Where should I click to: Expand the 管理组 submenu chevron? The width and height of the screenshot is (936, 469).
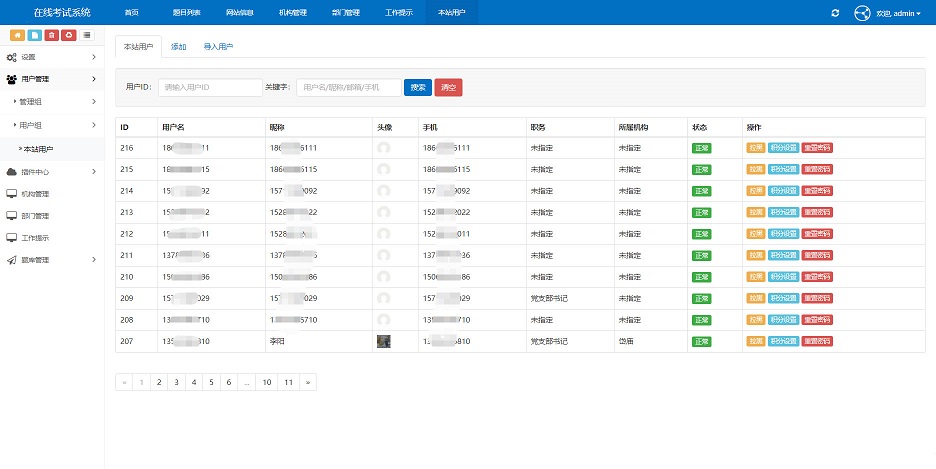tap(94, 101)
